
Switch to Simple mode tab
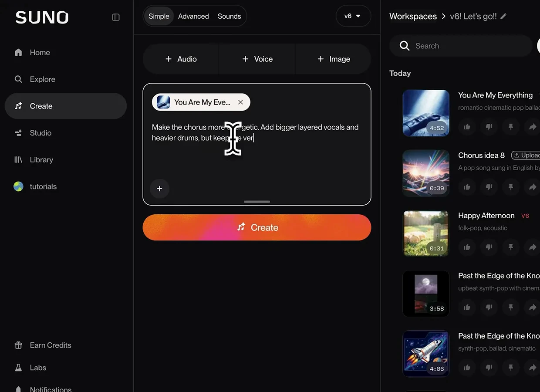tap(159, 16)
